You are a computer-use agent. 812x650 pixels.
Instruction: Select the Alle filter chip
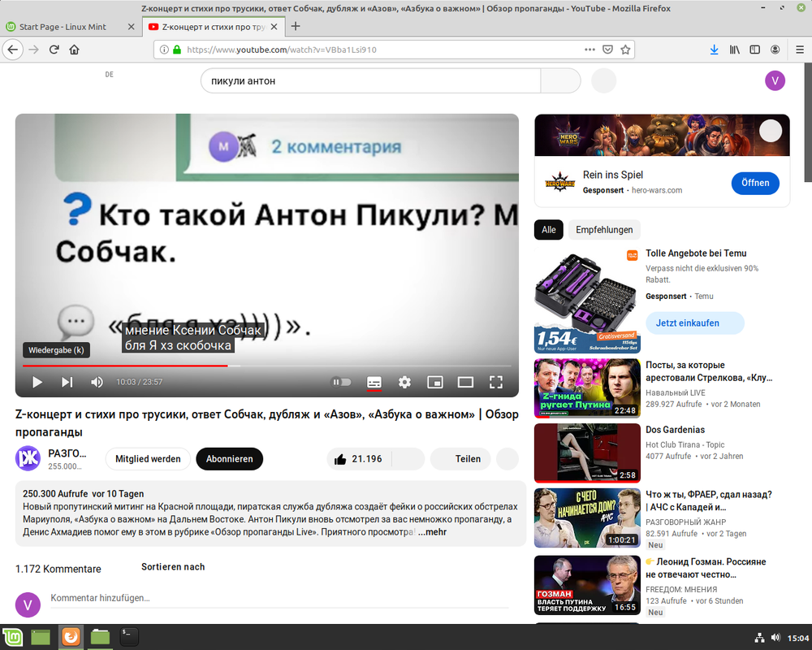pos(549,230)
